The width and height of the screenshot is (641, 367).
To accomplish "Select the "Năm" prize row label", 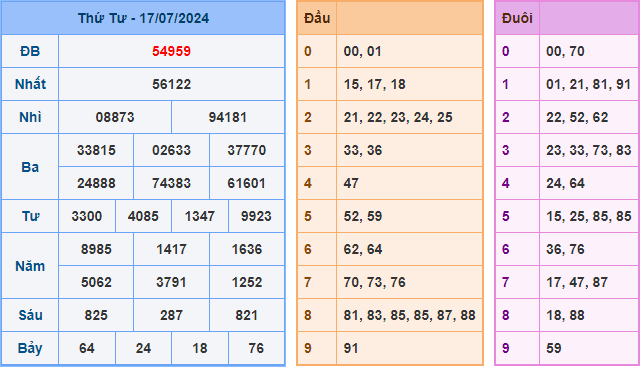I will (x=30, y=266).
